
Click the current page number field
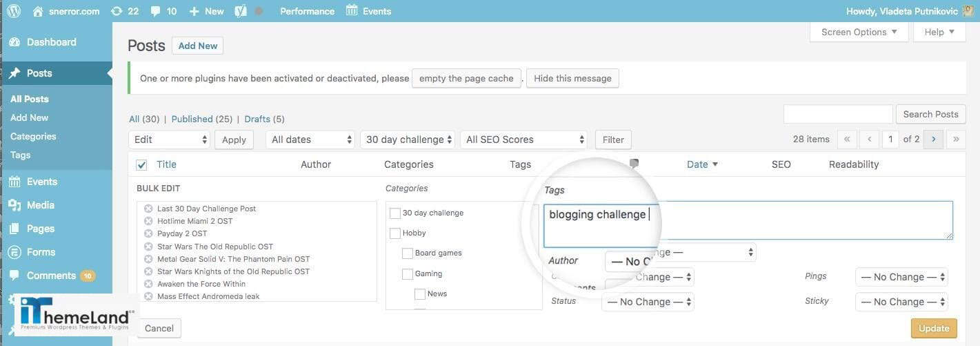(890, 139)
